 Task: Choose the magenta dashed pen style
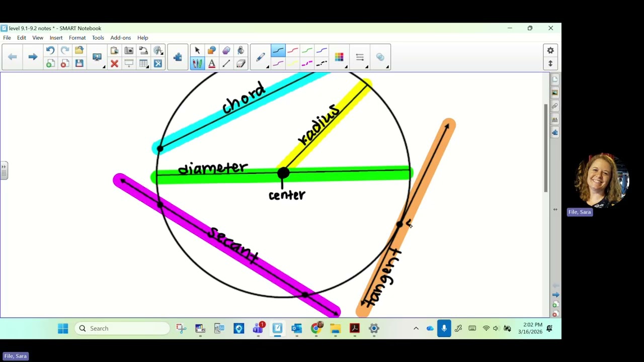pyautogui.click(x=307, y=63)
